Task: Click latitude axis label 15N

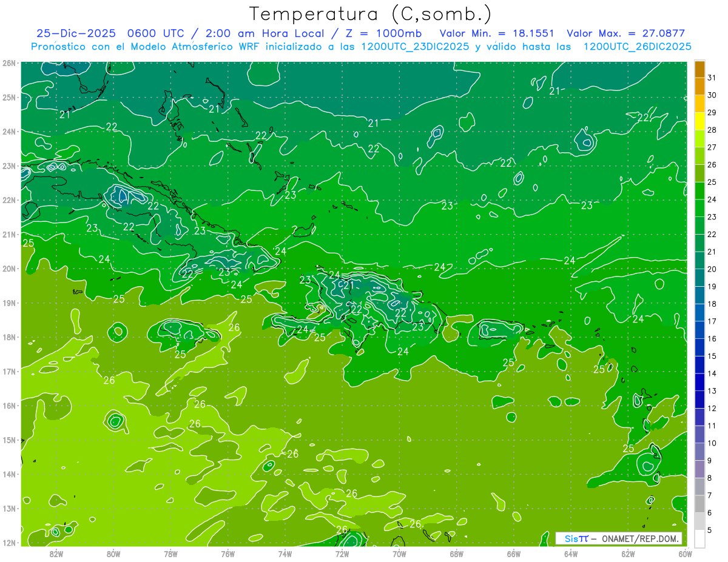Action: pos(8,440)
